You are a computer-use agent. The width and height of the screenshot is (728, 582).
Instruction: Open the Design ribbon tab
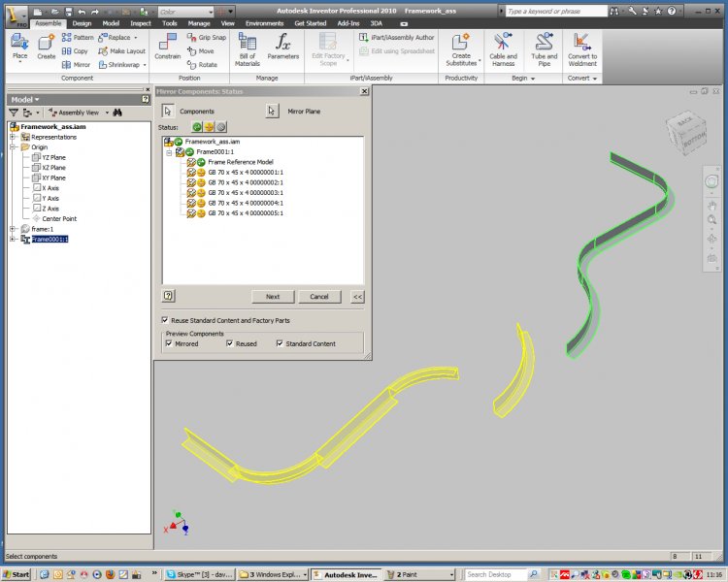coord(82,23)
